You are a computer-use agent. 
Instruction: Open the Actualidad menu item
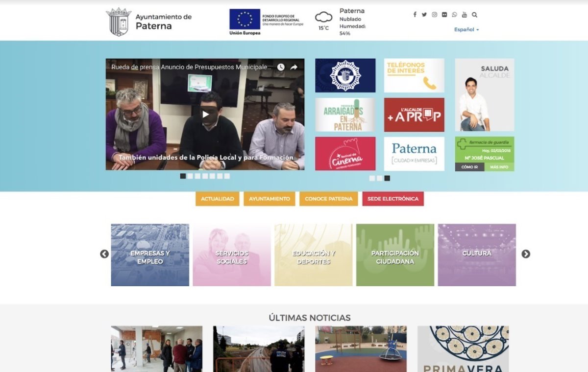(x=218, y=199)
